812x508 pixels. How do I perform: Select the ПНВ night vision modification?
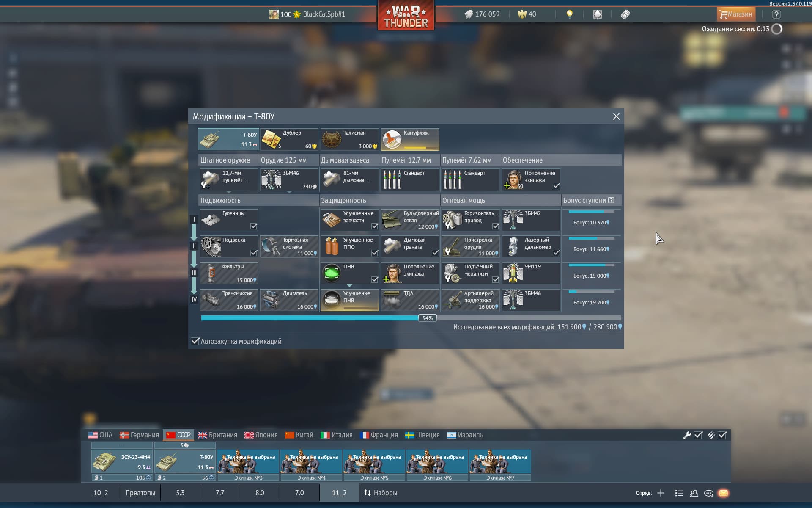pos(349,273)
